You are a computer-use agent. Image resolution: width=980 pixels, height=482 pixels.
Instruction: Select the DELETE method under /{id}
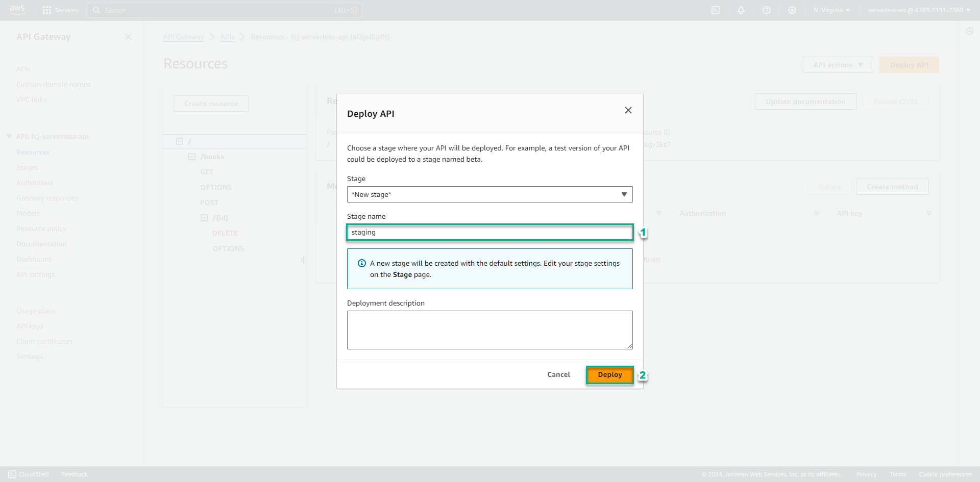point(225,233)
